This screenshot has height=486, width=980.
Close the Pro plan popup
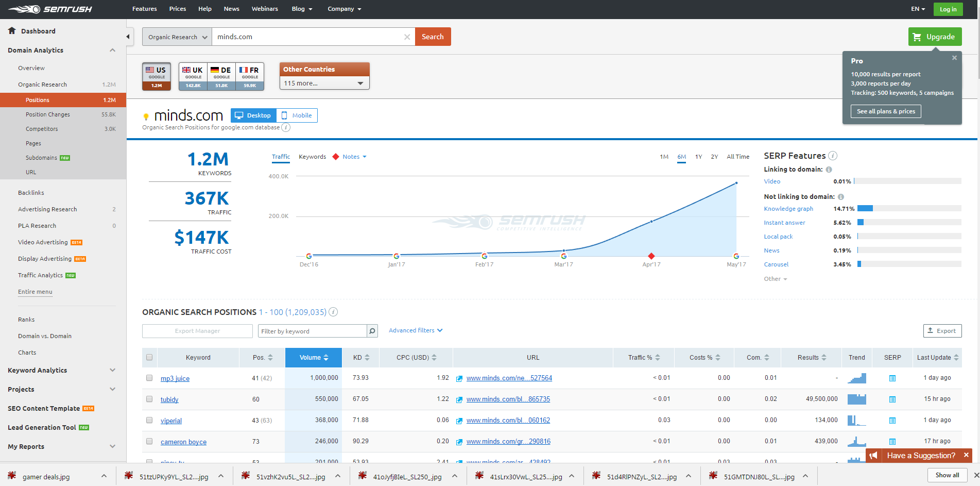954,58
